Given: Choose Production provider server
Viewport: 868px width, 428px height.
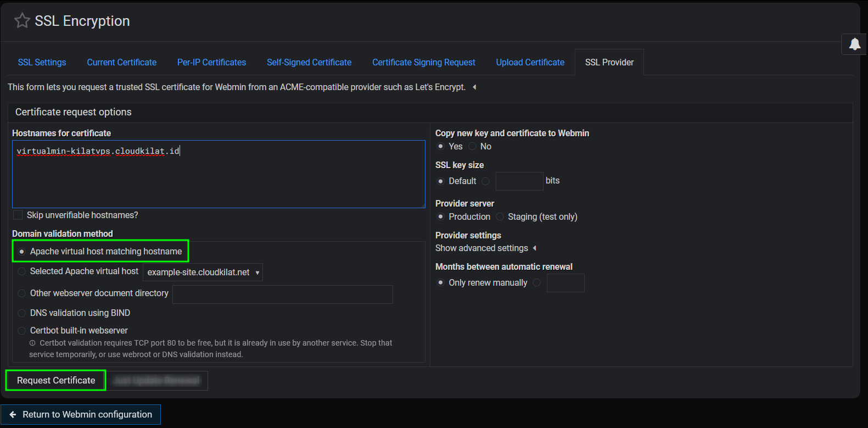Looking at the screenshot, I should point(440,217).
